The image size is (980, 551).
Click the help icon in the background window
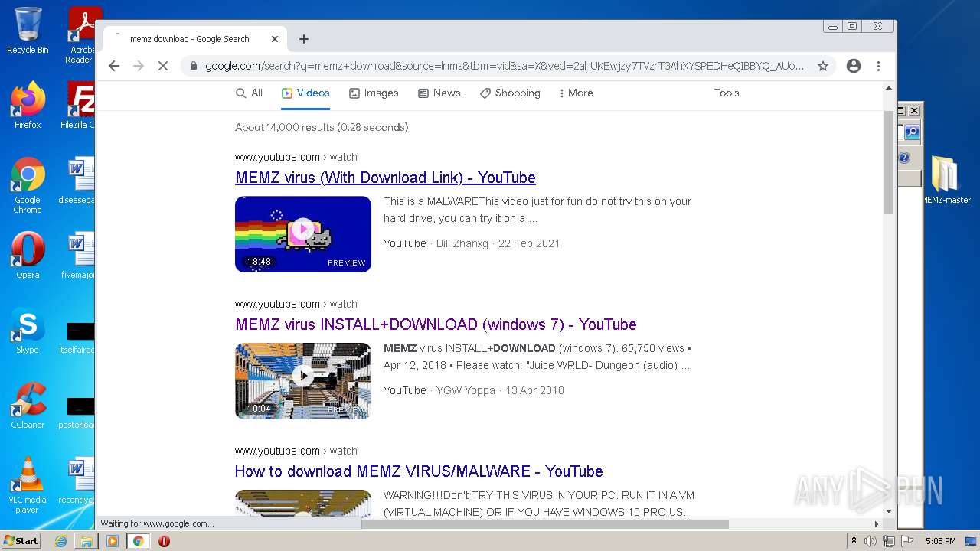click(x=904, y=158)
